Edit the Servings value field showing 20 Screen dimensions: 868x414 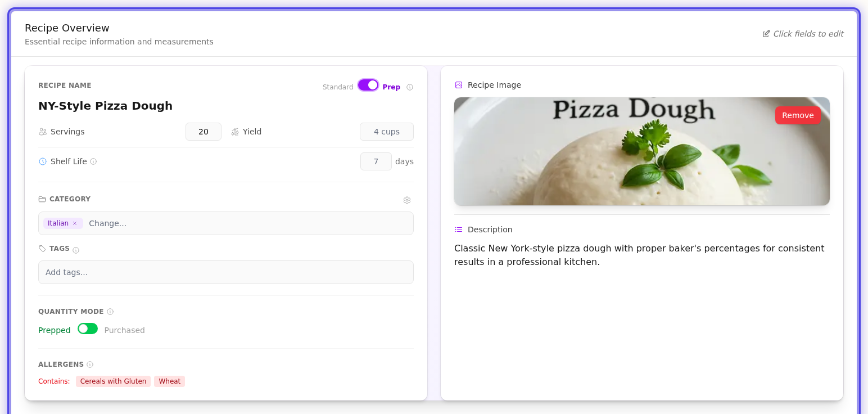tap(204, 132)
